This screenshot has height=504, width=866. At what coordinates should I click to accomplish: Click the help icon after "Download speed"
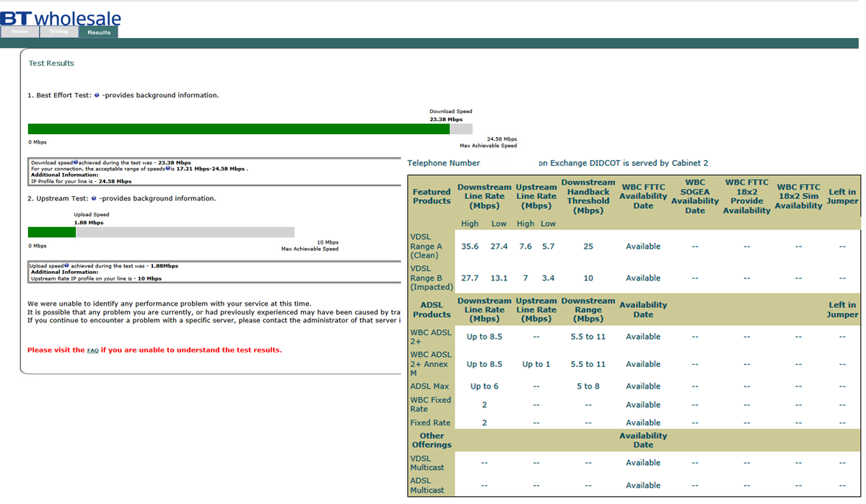tap(76, 163)
